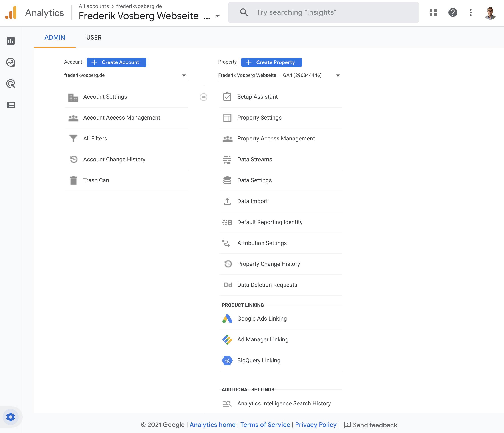Open the Advertising sidebar icon
This screenshot has height=433, width=504.
click(11, 84)
